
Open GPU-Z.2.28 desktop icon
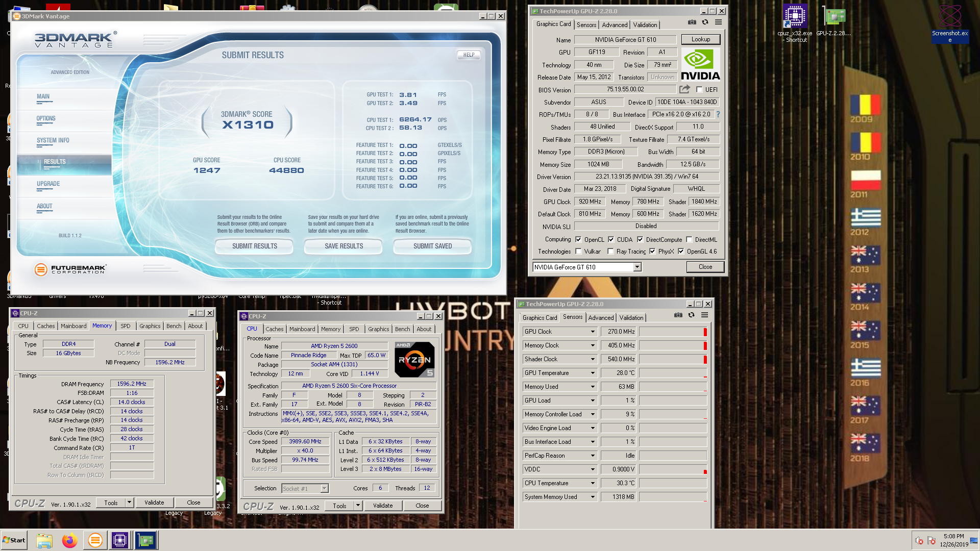[834, 20]
